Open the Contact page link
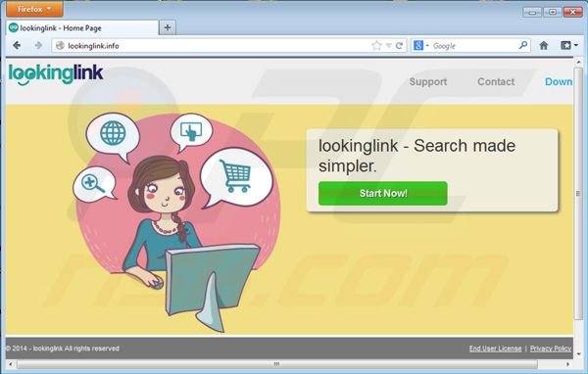This screenshot has height=374, width=588. point(496,81)
